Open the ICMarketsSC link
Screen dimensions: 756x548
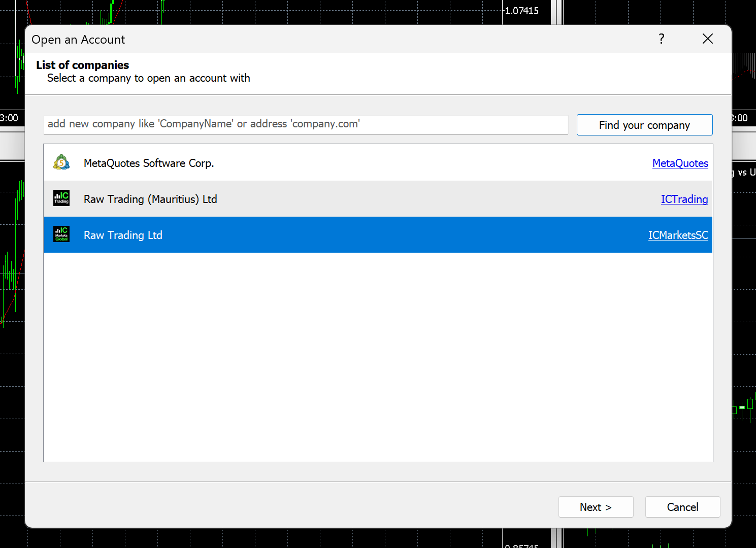(x=678, y=235)
